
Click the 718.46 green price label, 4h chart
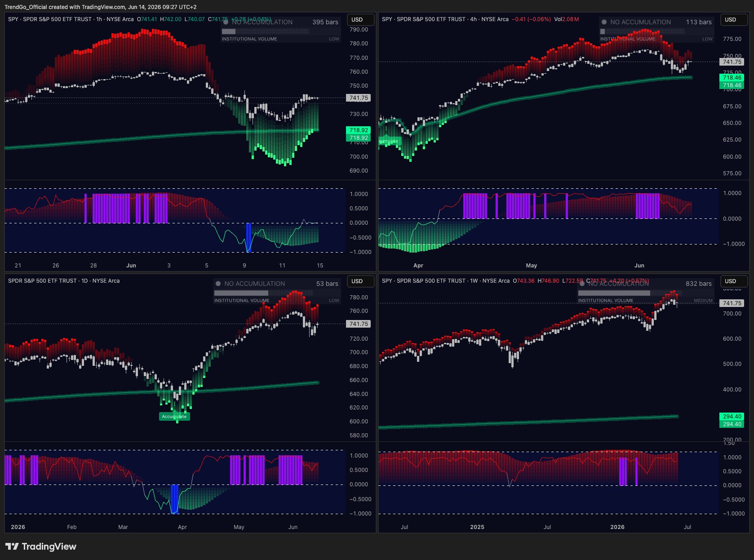click(732, 78)
